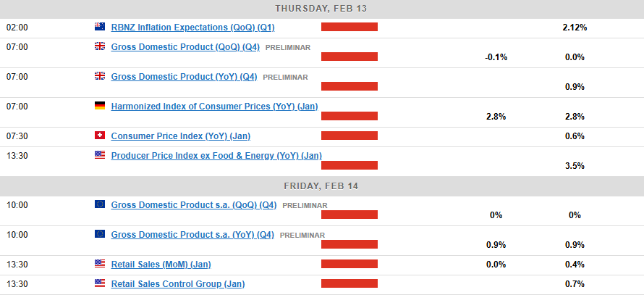
Task: Click red volatility bar for RBNZ Inflation Expectations
Action: pyautogui.click(x=349, y=27)
